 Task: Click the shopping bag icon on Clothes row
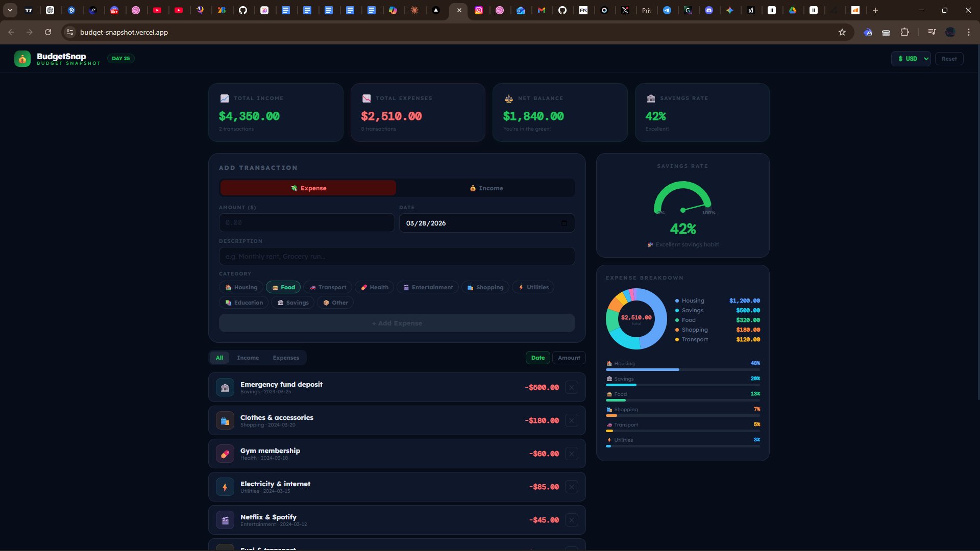point(225,421)
